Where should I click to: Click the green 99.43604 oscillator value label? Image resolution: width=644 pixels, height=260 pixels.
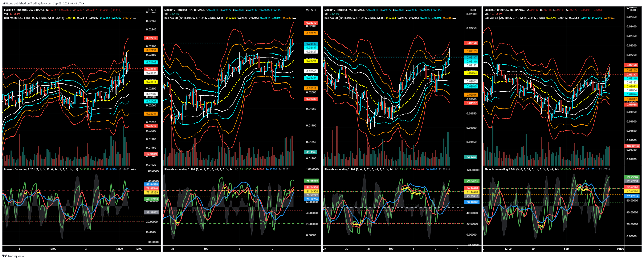(x=632, y=177)
